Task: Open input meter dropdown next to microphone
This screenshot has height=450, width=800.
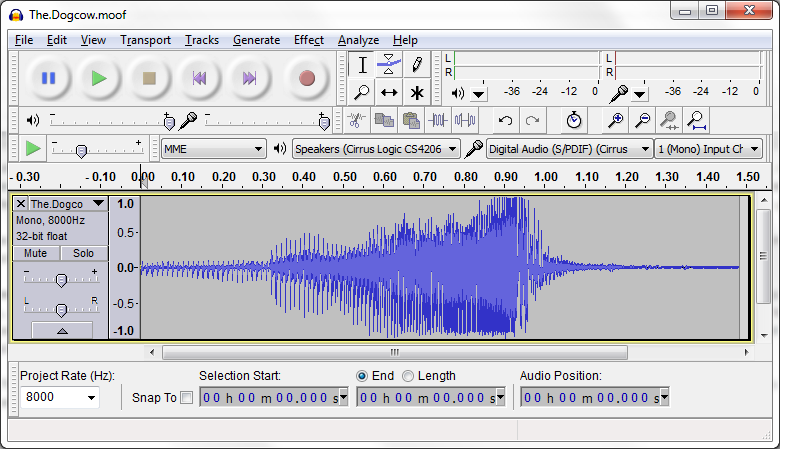Action: click(639, 94)
